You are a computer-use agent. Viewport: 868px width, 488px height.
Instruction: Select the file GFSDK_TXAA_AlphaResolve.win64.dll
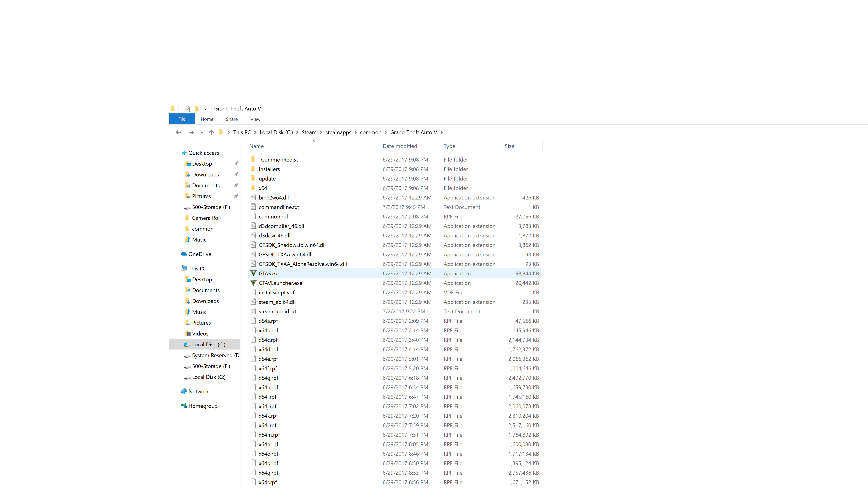pyautogui.click(x=303, y=264)
